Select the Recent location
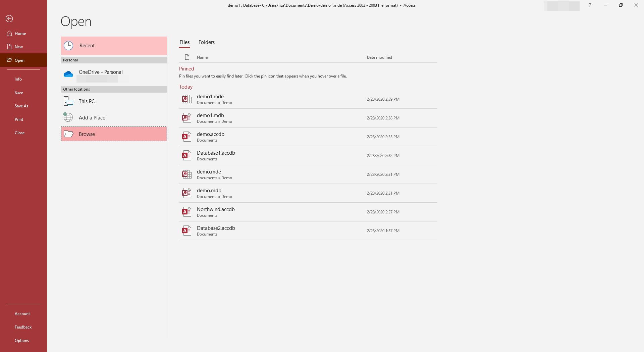The width and height of the screenshot is (644, 352). tap(114, 46)
